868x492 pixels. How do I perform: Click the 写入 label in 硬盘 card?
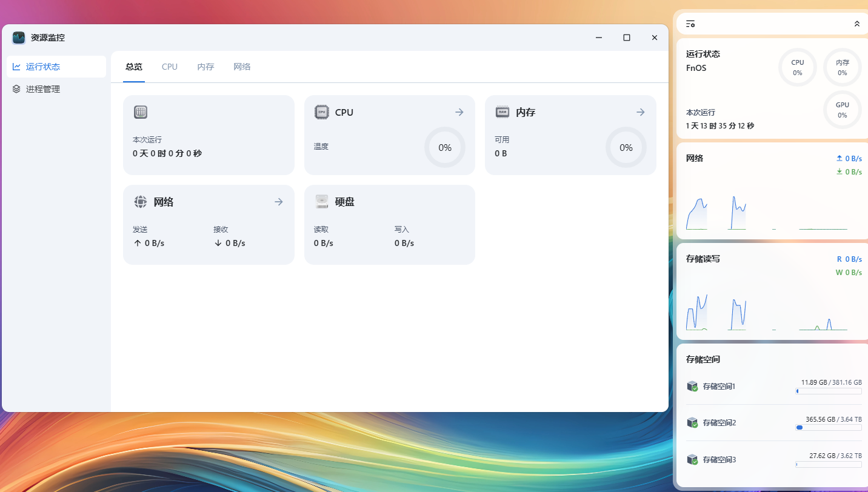[402, 230]
